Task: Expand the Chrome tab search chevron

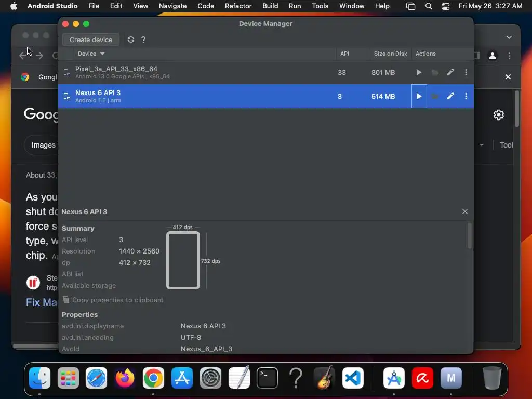Action: (509, 37)
